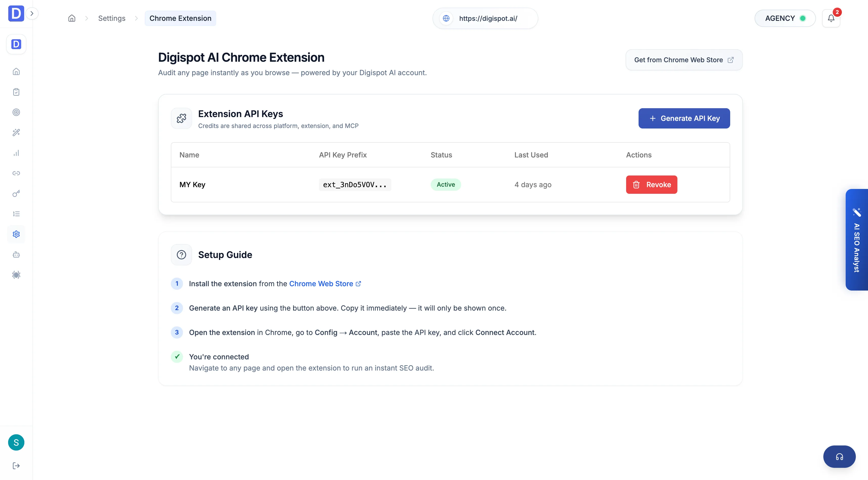This screenshot has height=480, width=868.
Task: Open the spider crawler sidebar icon
Action: (16, 275)
